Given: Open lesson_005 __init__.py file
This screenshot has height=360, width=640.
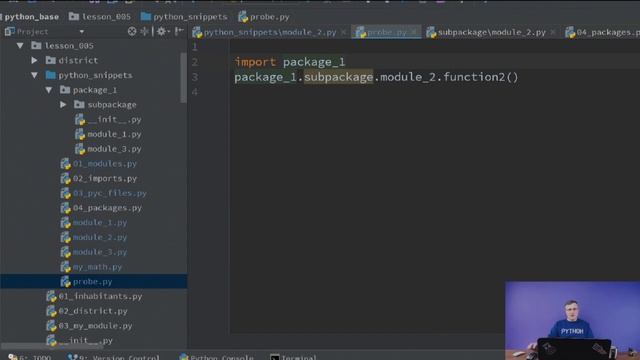Looking at the screenshot, I should point(80,340).
